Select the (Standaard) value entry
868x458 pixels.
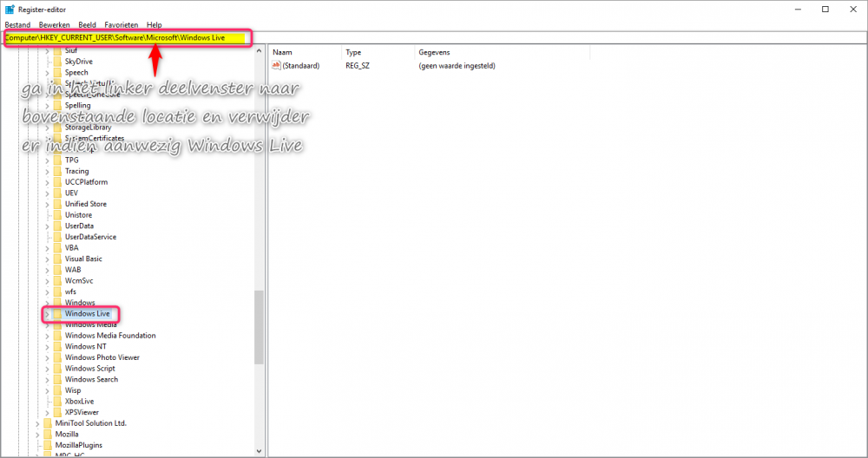pos(301,66)
